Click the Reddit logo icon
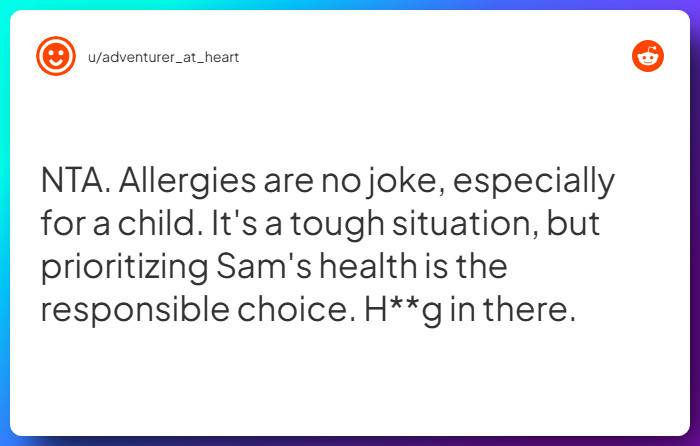This screenshot has height=446, width=700. (x=647, y=56)
